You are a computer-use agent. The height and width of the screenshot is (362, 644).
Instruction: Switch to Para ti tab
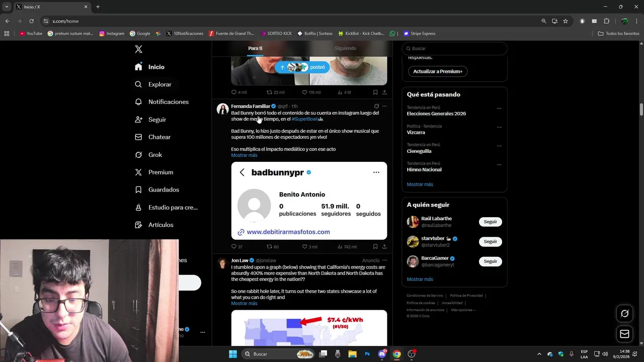255,48
